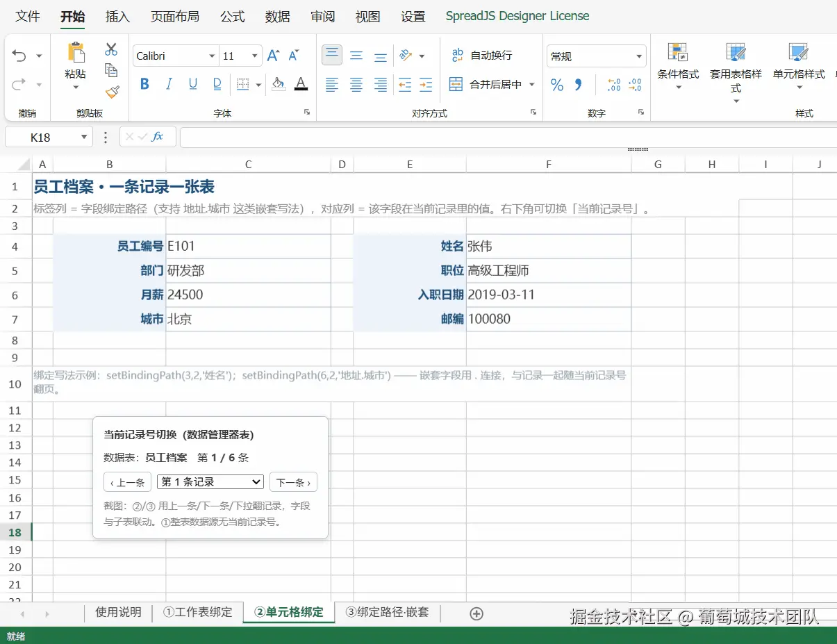The height and width of the screenshot is (644, 837).
Task: Click the decrease indent icon
Action: (x=405, y=85)
